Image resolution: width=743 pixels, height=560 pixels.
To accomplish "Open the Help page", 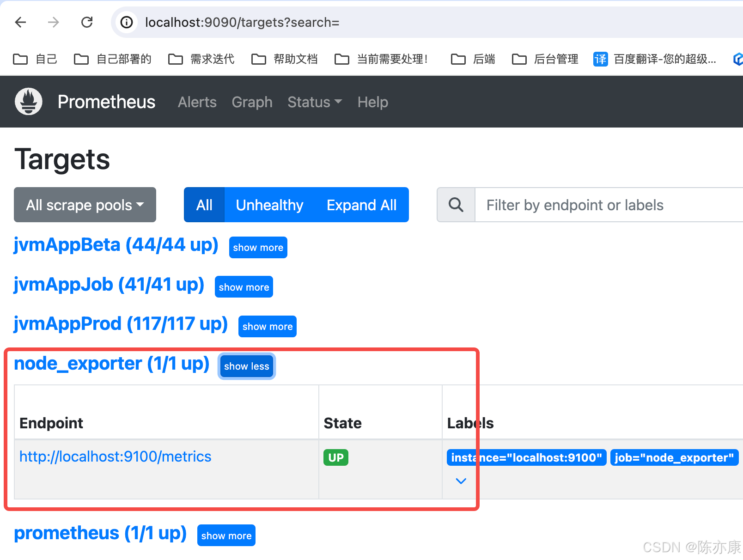I will tap(373, 102).
